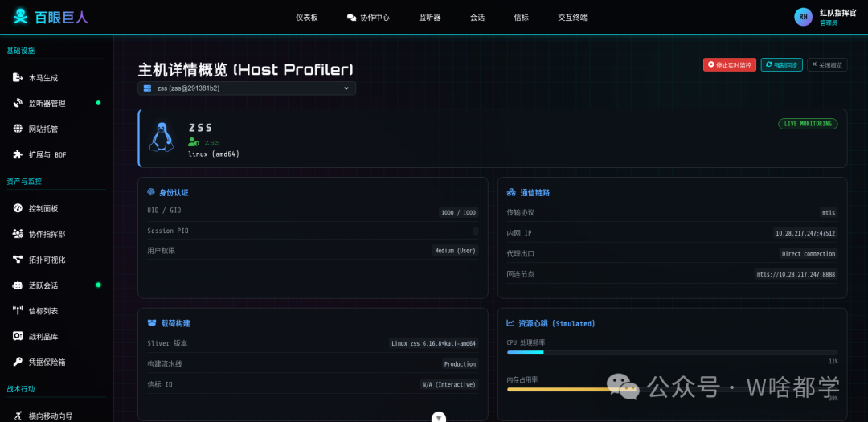Click the green user icon beside zss
The height and width of the screenshot is (422, 868).
[x=194, y=142]
